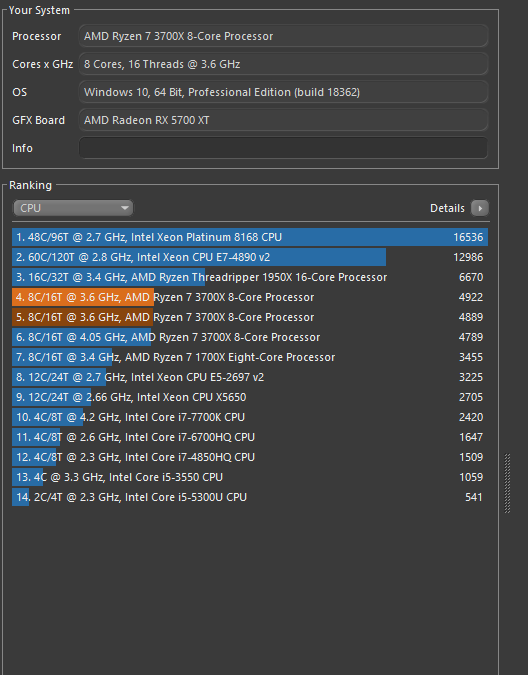The image size is (528, 675).
Task: Select the orange Ryzen 7 3700X 4922 entry
Action: click(x=250, y=297)
